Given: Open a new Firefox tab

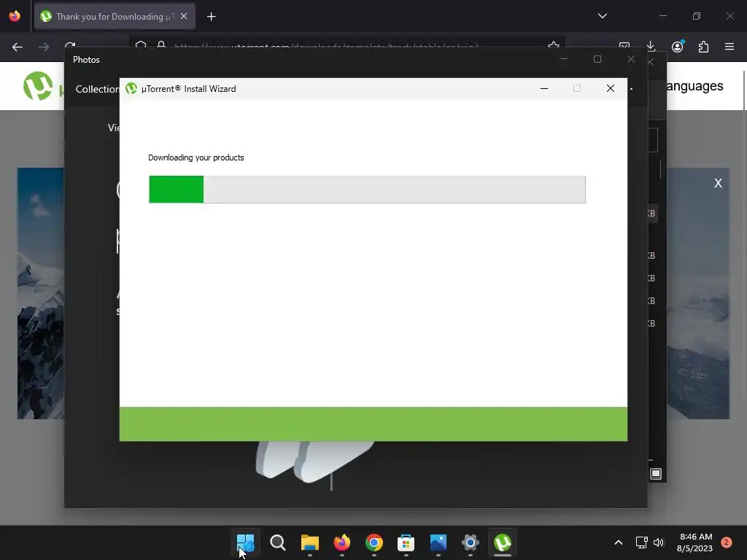Looking at the screenshot, I should pyautogui.click(x=211, y=17).
